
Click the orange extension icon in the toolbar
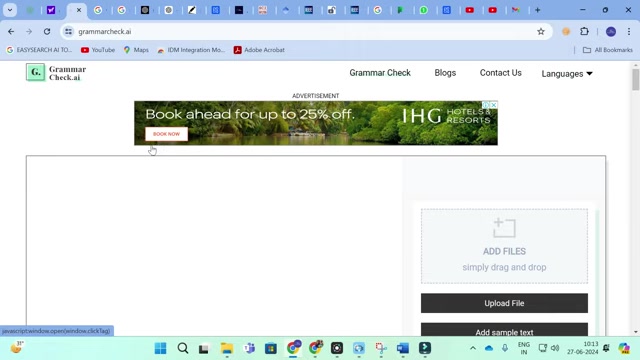click(566, 31)
